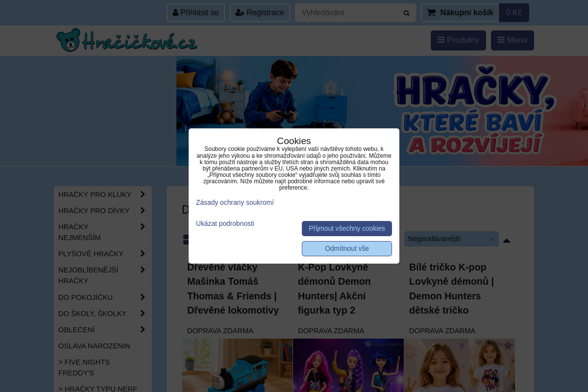
Task: Open the Přihlásit se login button
Action: pyautogui.click(x=196, y=13)
